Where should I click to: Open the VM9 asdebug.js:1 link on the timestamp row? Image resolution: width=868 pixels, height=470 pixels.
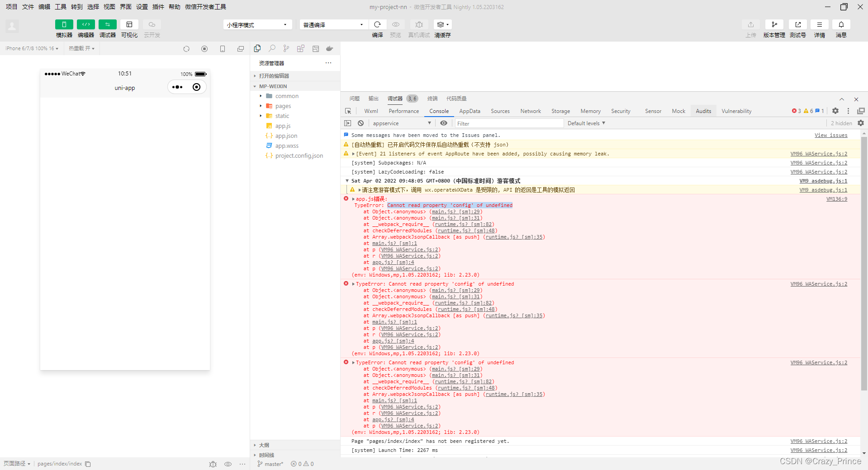(x=823, y=181)
